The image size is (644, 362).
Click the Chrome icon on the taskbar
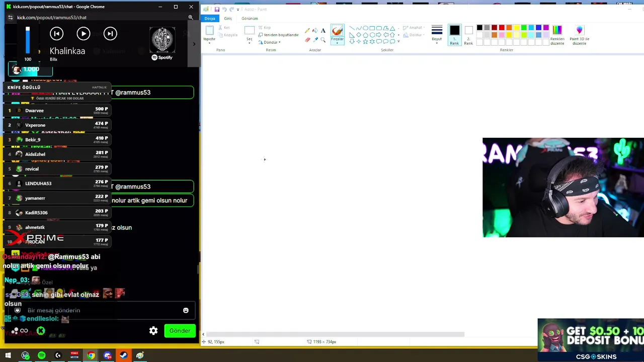point(91,355)
